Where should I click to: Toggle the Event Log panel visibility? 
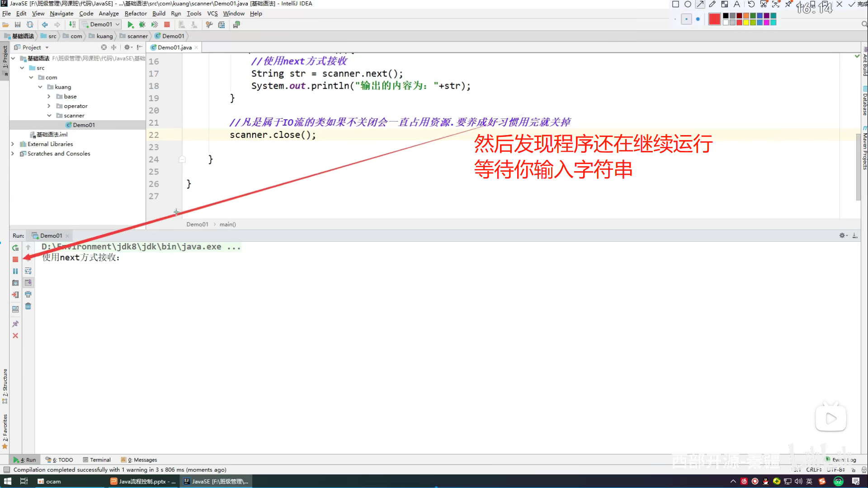pos(843,460)
